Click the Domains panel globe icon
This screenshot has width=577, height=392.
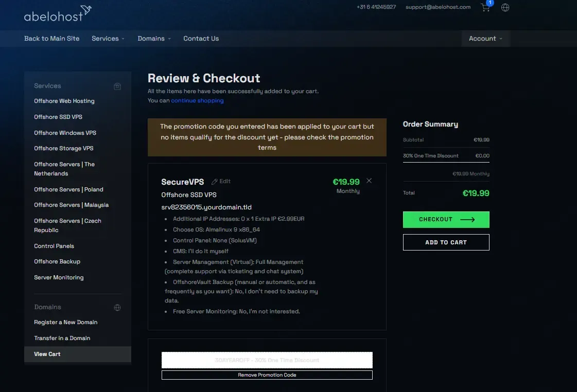point(117,308)
